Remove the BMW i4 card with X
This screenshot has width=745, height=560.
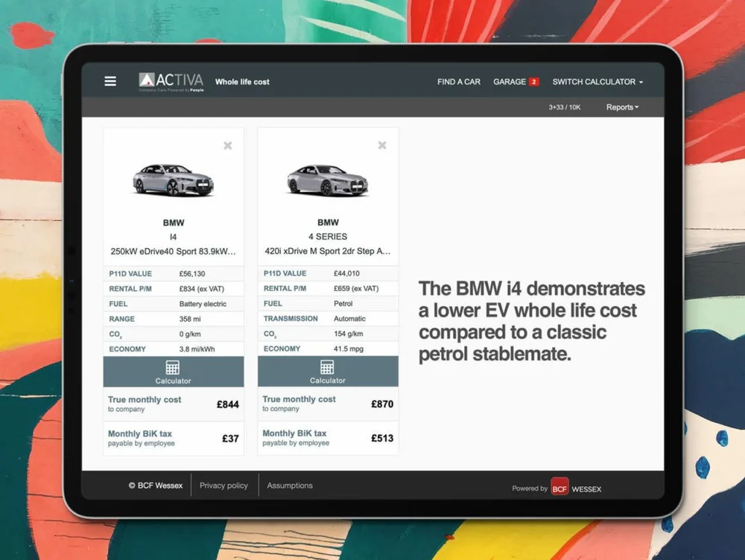click(227, 145)
